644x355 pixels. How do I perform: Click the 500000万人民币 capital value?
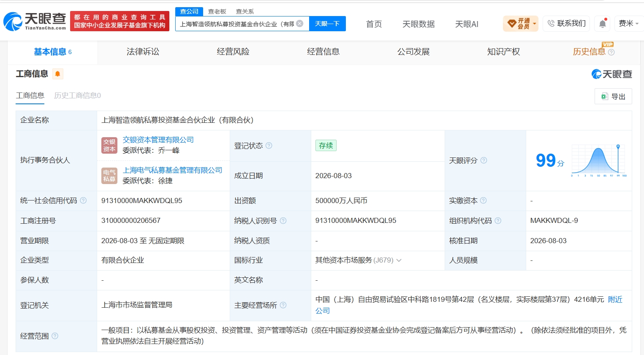click(x=341, y=201)
